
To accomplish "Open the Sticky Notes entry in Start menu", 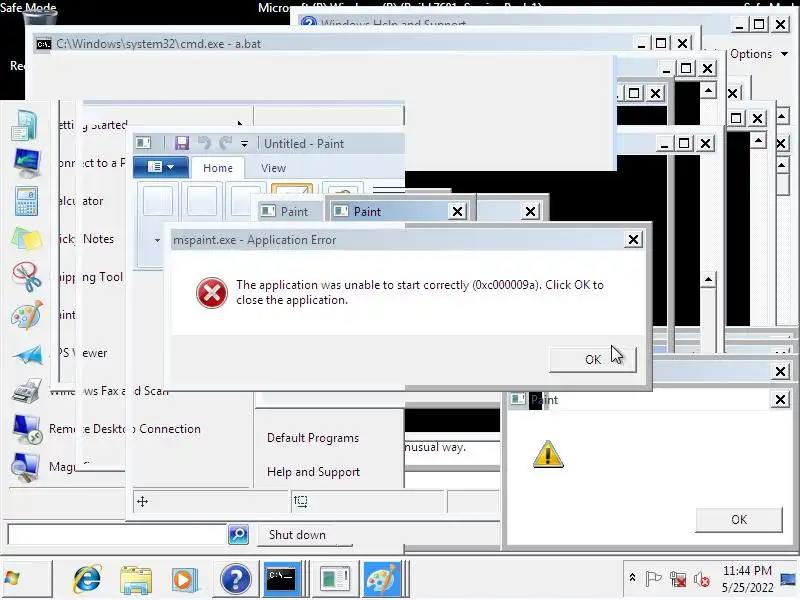I will tap(84, 239).
